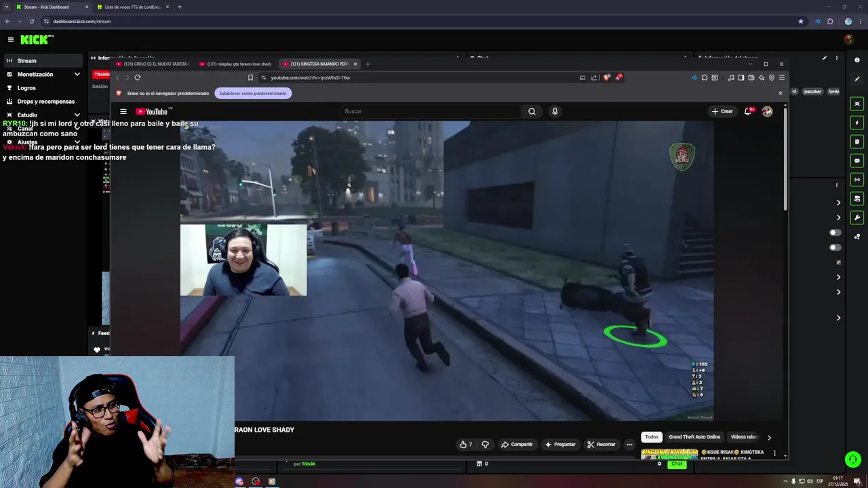Open the YouTube guide hamburger menu

point(123,112)
